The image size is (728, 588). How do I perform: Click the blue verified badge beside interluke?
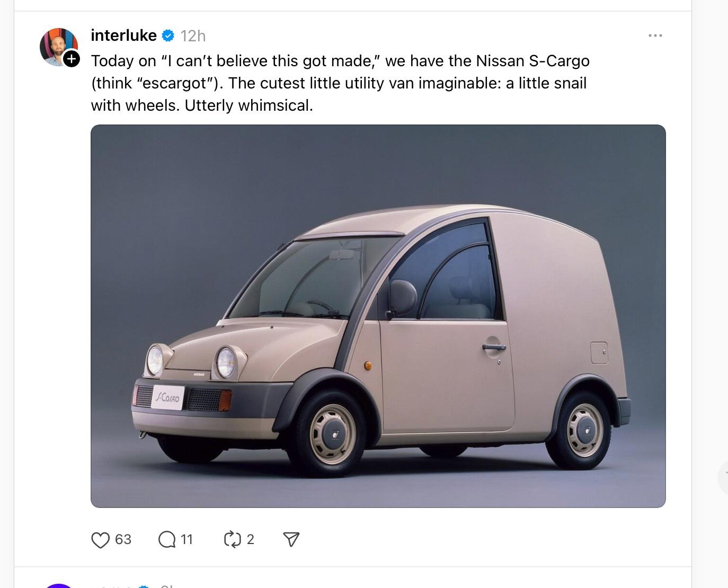[168, 36]
